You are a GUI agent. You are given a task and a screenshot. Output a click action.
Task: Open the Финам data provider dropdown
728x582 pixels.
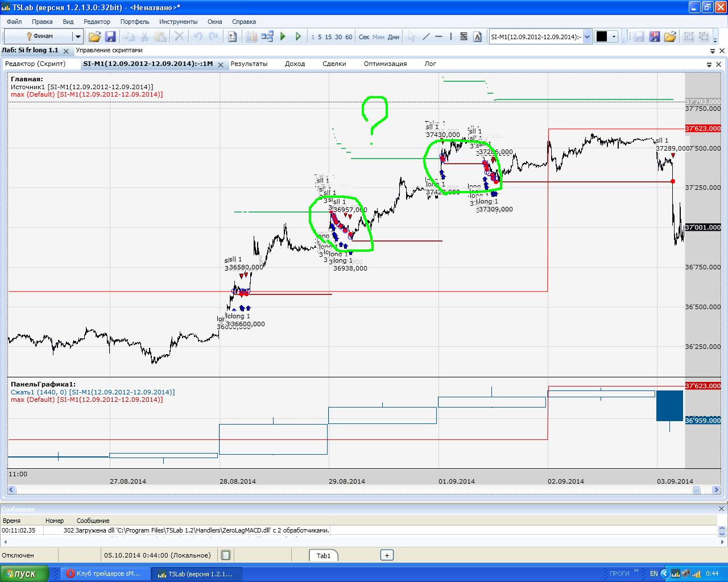point(78,36)
